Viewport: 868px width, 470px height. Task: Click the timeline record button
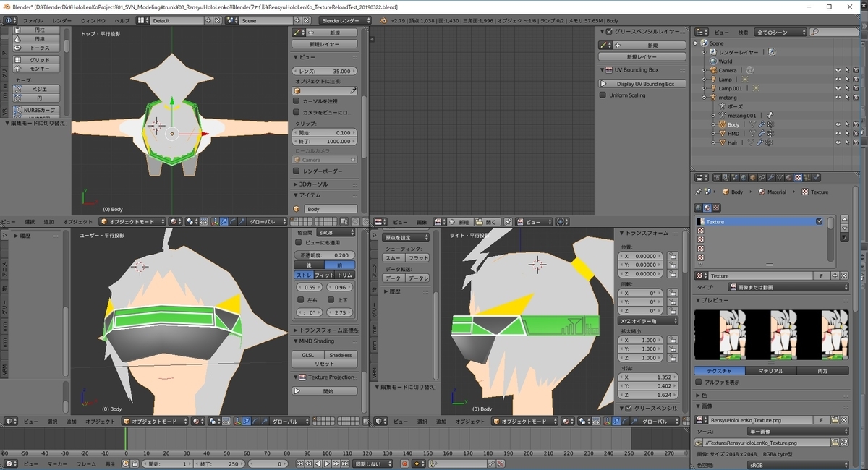pos(405,463)
